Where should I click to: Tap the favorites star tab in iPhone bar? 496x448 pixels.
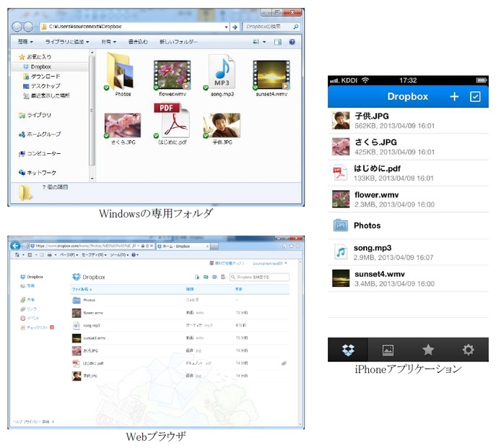(428, 350)
